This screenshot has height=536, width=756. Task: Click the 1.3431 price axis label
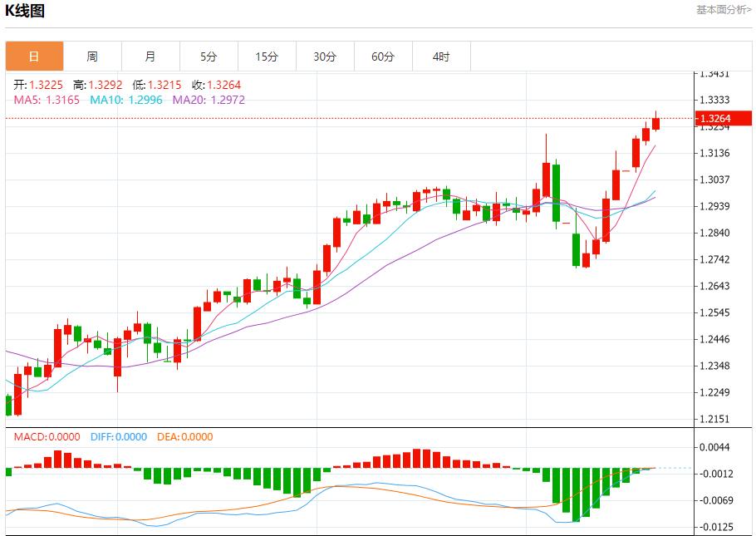tap(716, 74)
